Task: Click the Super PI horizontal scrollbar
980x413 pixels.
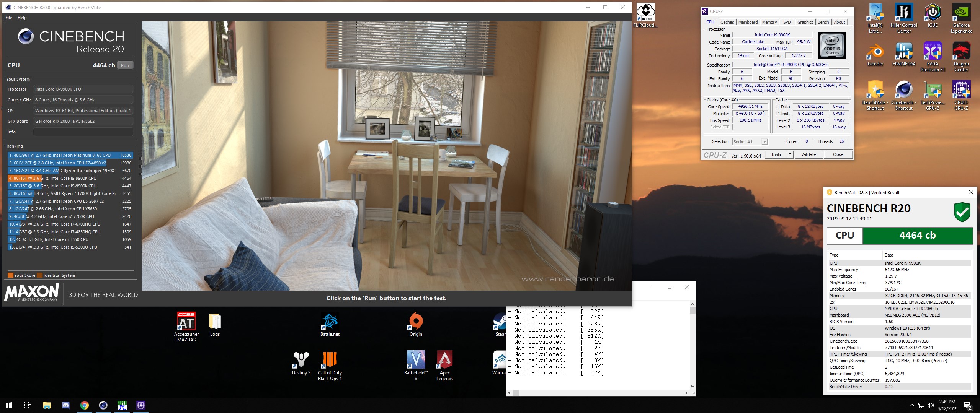Action: pos(598,393)
